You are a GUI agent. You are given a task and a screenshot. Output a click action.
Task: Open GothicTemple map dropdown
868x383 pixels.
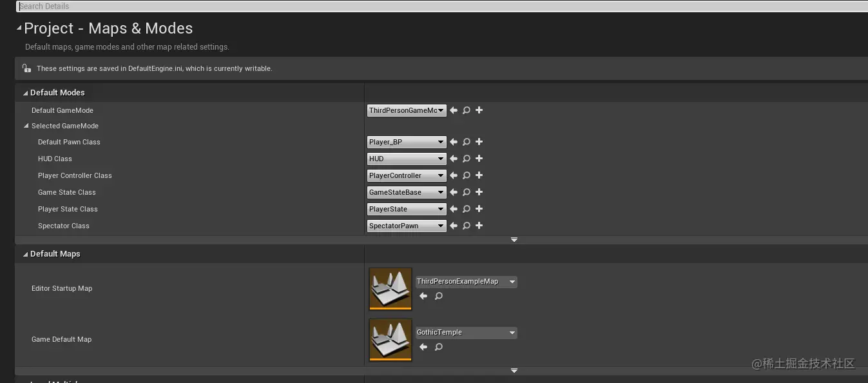pos(467,333)
